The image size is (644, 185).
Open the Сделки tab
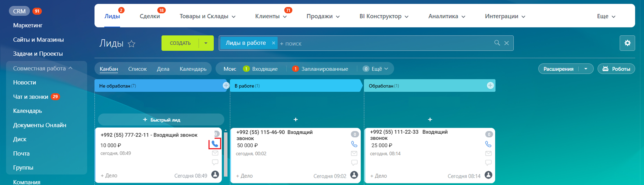tap(150, 16)
